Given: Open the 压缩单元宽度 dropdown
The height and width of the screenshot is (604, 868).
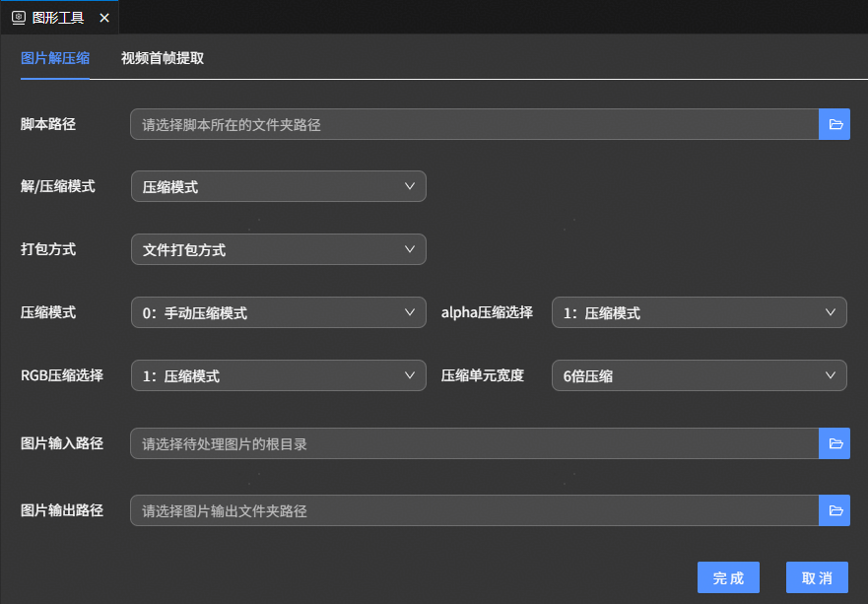Looking at the screenshot, I should (x=699, y=375).
